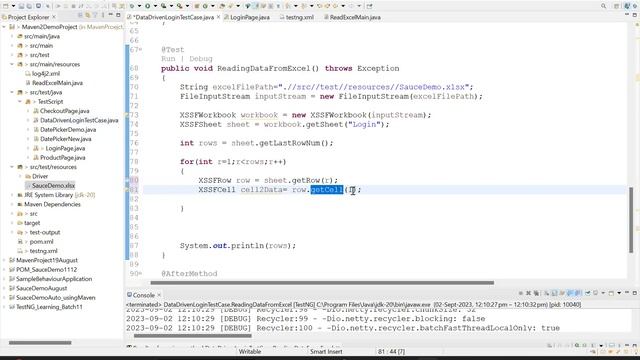Open the Open Console dropdown arrow
Viewport: 640px width, 360px height.
[619, 293]
